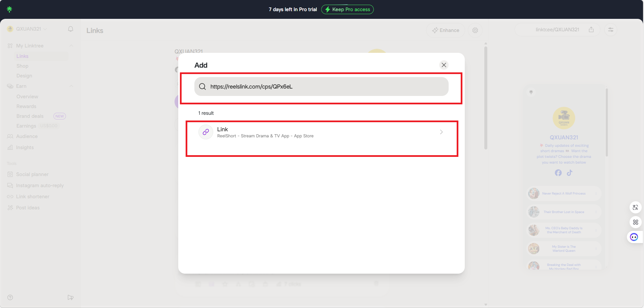Open the notifications bell icon

(x=71, y=29)
